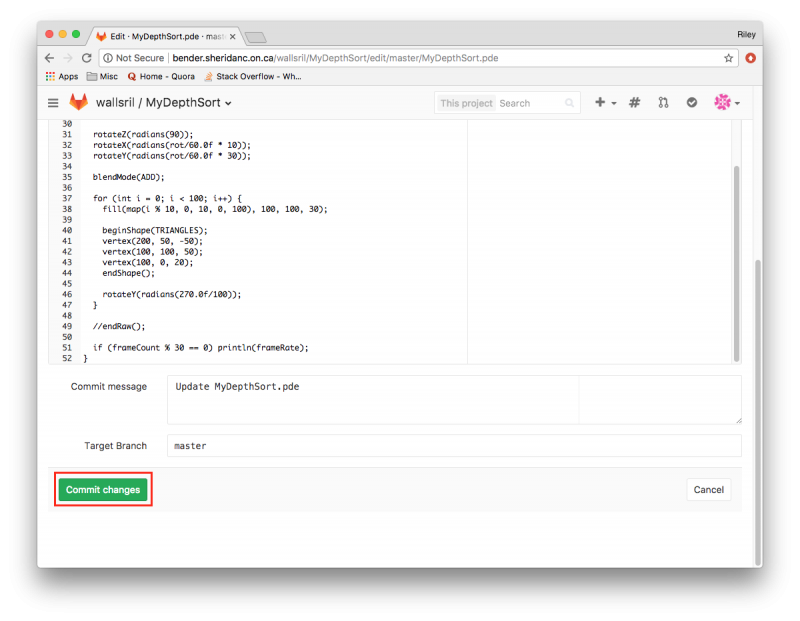Bookmark page with the star icon

[x=729, y=58]
